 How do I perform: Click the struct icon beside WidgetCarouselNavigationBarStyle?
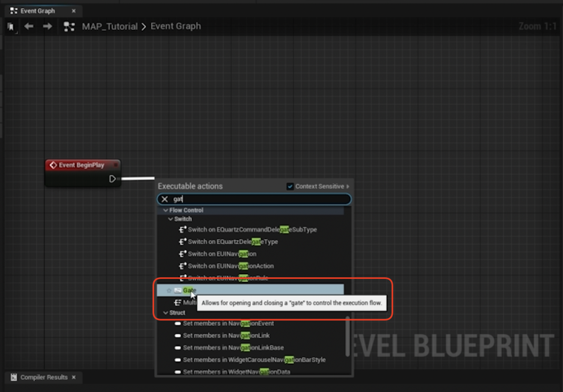pos(177,360)
